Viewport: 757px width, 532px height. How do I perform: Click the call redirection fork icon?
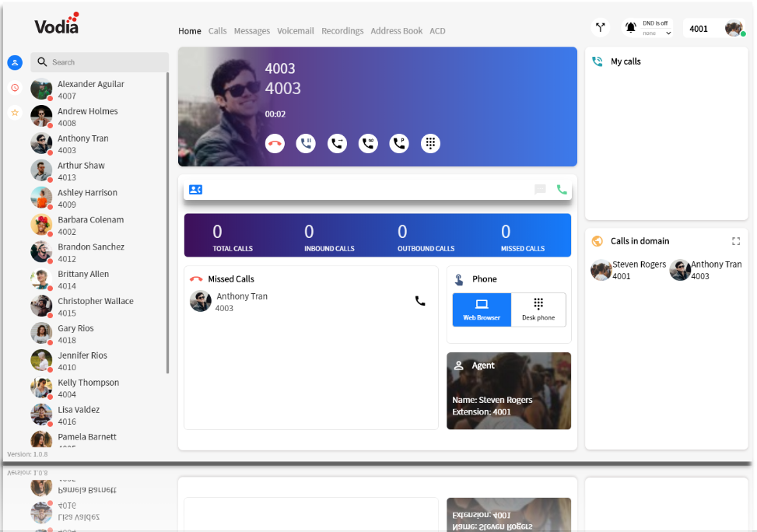600,28
